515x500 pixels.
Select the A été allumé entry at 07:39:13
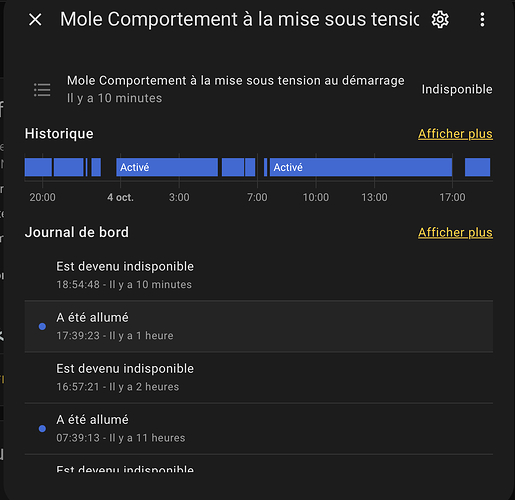tap(259, 428)
